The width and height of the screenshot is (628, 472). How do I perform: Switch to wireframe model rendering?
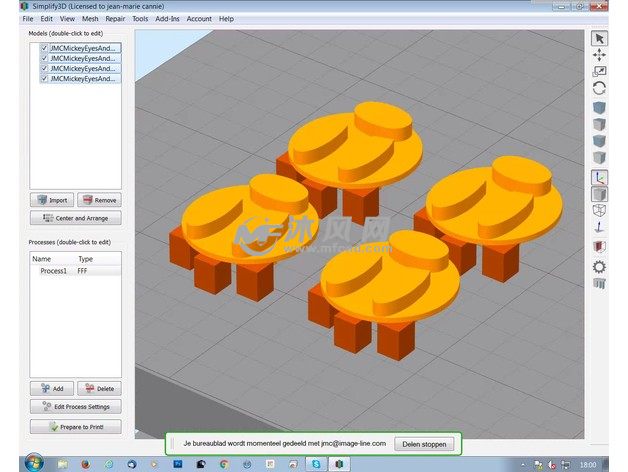599,211
